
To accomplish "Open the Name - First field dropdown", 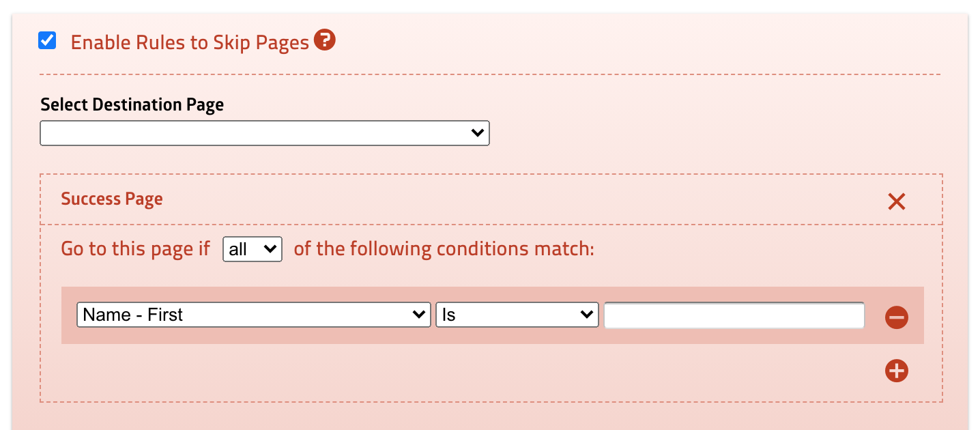I will coord(253,315).
